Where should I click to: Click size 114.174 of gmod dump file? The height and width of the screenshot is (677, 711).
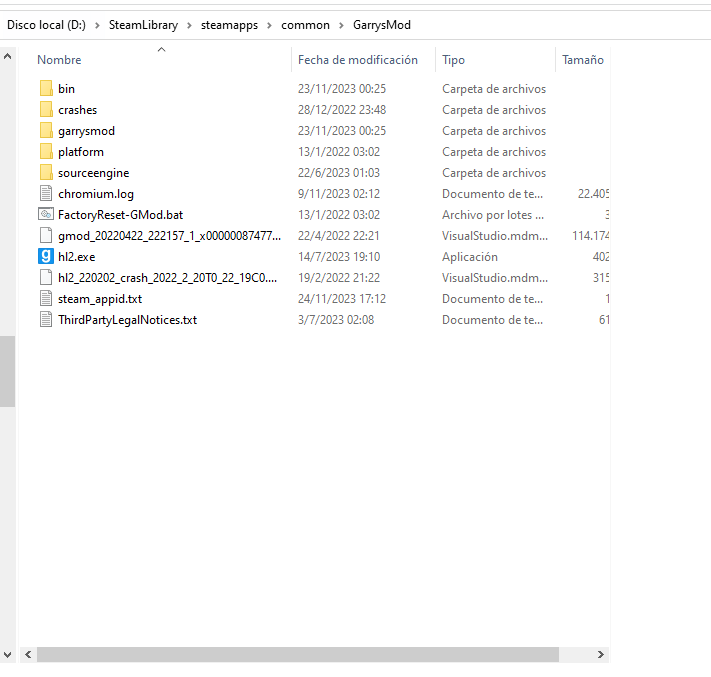pyautogui.click(x=590, y=236)
